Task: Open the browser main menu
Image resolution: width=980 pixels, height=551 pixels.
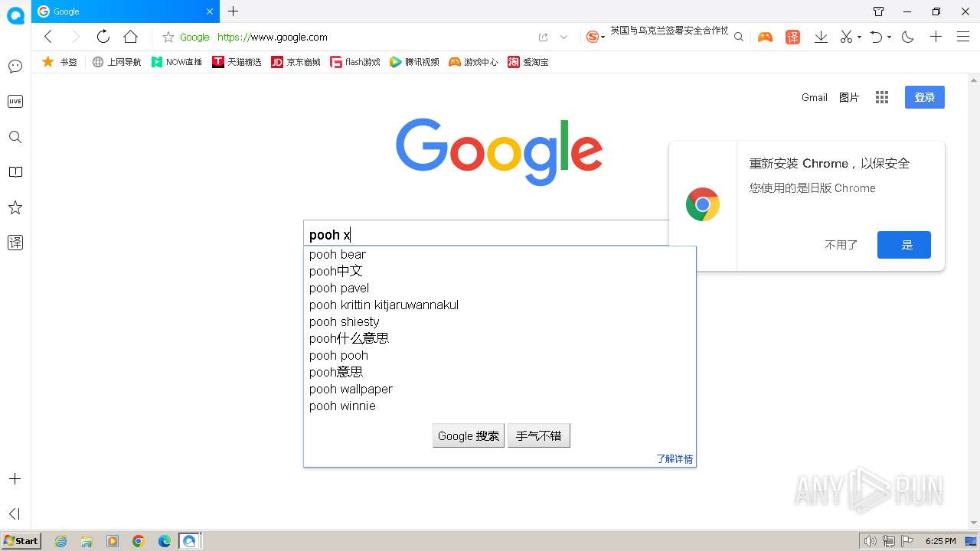Action: pyautogui.click(x=963, y=37)
